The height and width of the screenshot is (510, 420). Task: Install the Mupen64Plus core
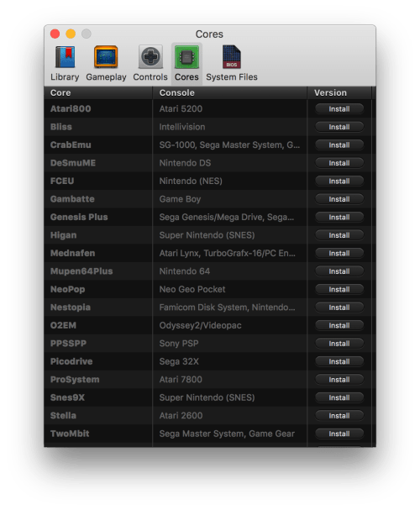(x=339, y=271)
